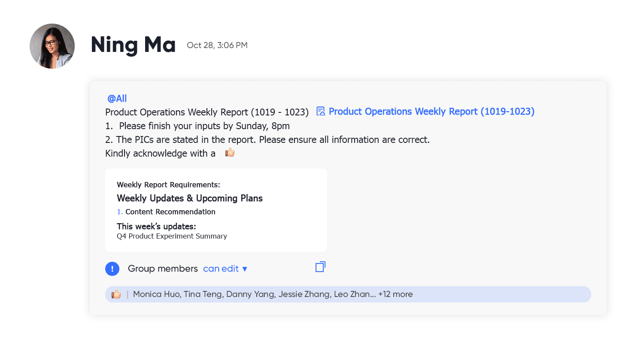Click the copy icon next to permissions

point(320,267)
